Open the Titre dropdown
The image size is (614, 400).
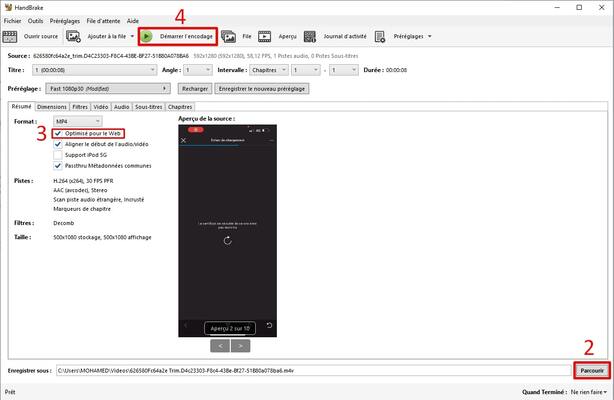(x=94, y=70)
